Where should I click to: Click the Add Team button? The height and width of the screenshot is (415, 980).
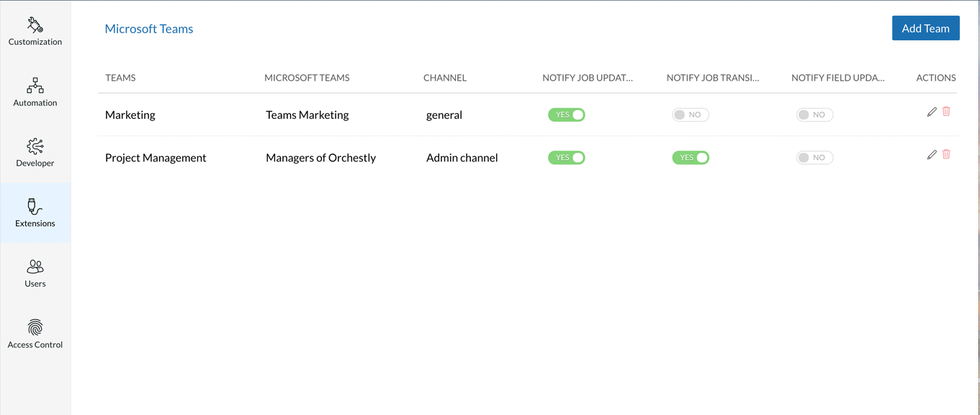(x=925, y=28)
